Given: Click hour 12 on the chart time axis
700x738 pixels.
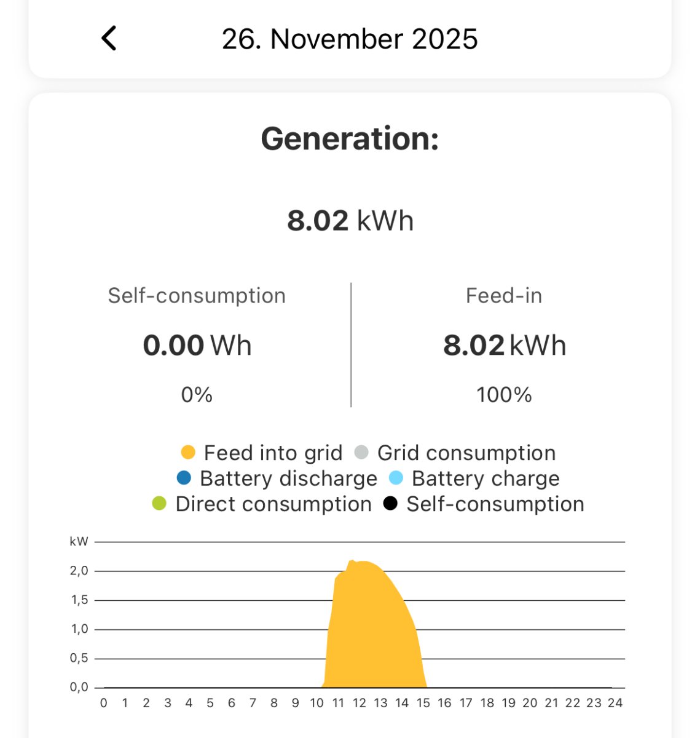Looking at the screenshot, I should tap(359, 703).
